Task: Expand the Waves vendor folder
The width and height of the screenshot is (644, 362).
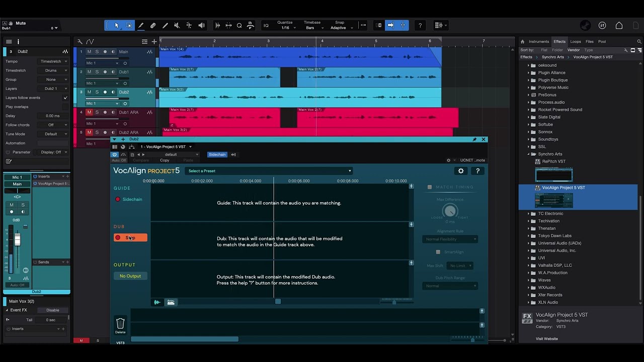Action: (529, 280)
